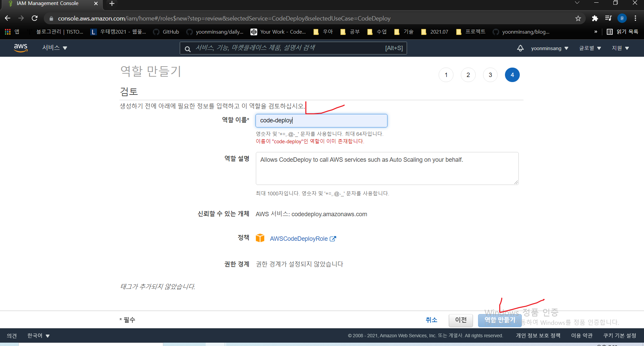
Task: Open the 우아 bookmark folder
Action: click(x=323, y=32)
